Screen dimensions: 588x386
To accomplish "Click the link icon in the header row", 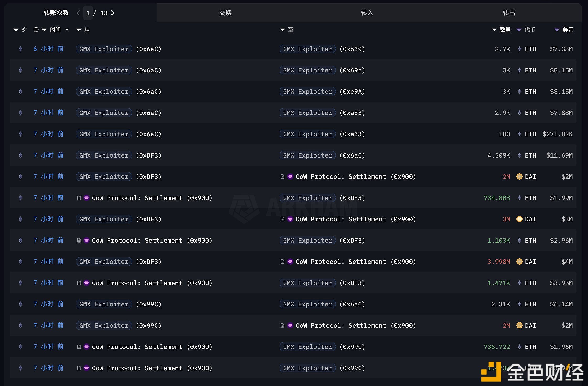I will click(x=24, y=29).
